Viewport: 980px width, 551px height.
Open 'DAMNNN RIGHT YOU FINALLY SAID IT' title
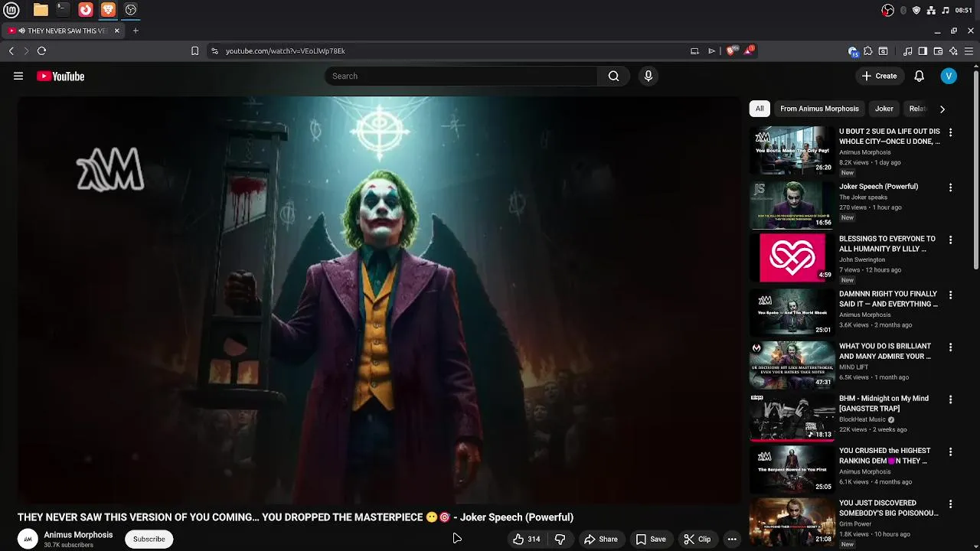(x=888, y=298)
